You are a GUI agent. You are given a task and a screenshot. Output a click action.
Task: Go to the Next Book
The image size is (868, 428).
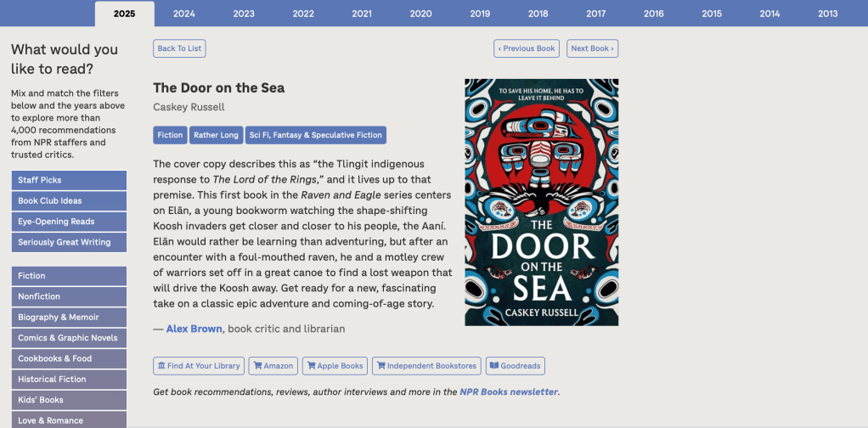coord(592,48)
